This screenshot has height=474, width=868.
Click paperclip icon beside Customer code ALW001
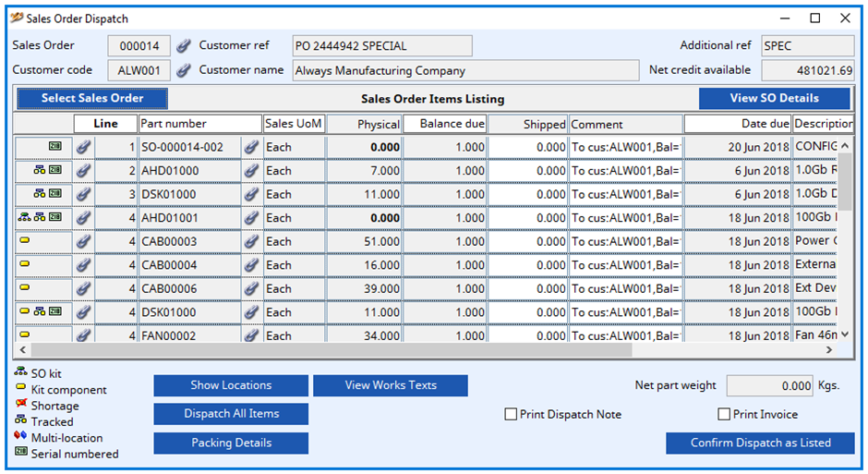(x=184, y=70)
